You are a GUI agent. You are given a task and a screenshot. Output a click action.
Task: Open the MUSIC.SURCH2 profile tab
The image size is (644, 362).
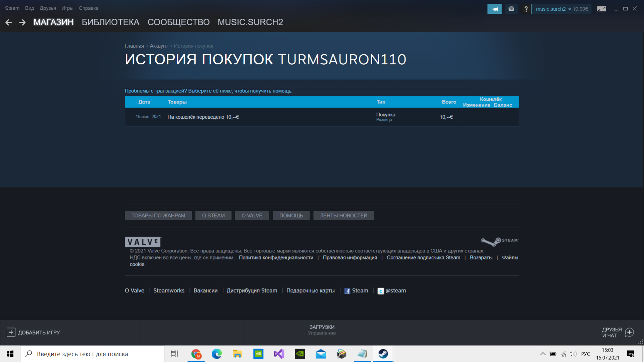coord(250,22)
